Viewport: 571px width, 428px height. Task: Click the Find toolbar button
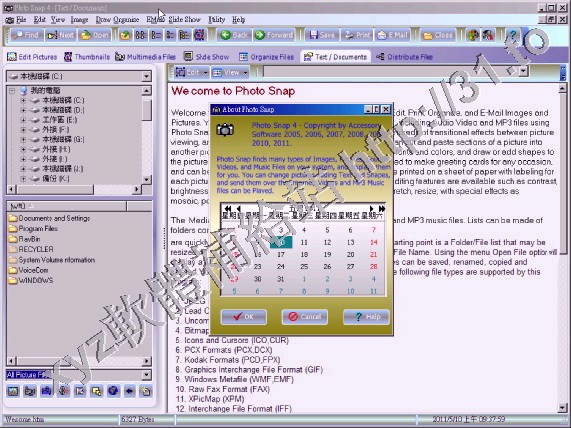coord(26,35)
